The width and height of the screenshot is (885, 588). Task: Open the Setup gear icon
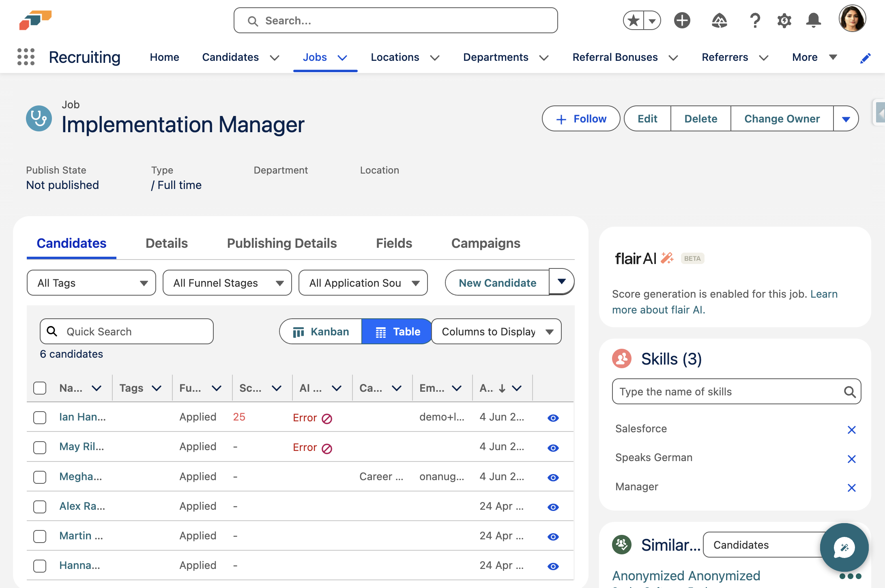(784, 20)
